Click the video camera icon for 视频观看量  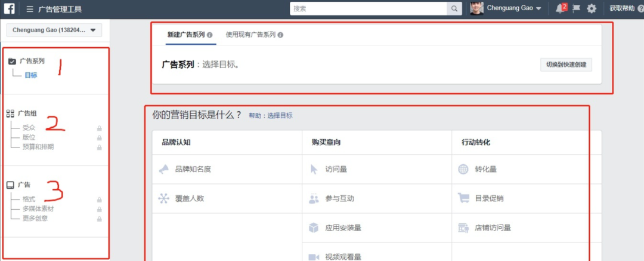(x=314, y=257)
